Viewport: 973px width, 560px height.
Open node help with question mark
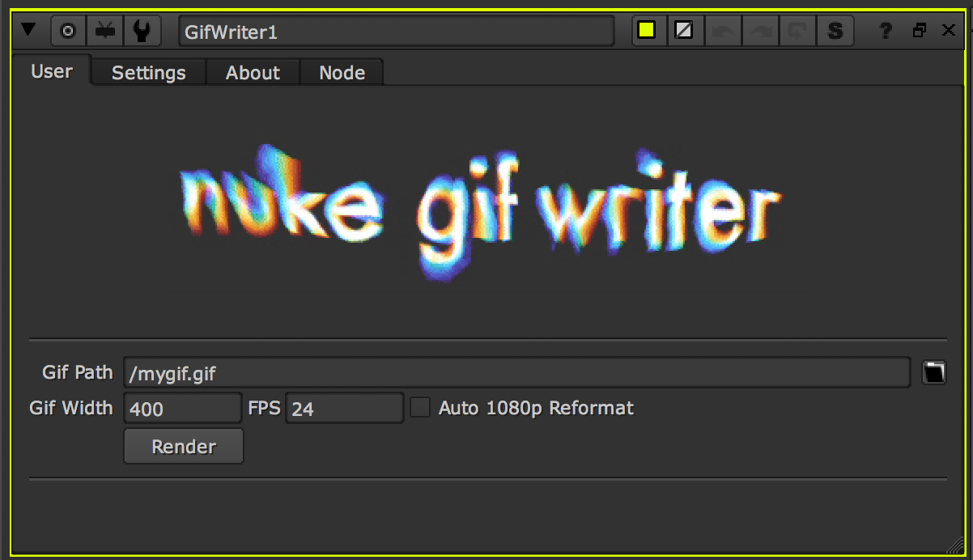tap(886, 31)
